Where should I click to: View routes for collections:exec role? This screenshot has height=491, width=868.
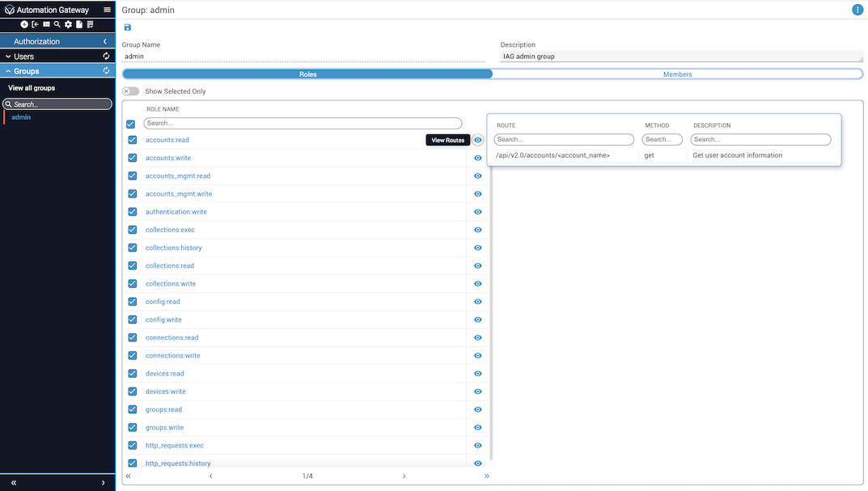(478, 230)
